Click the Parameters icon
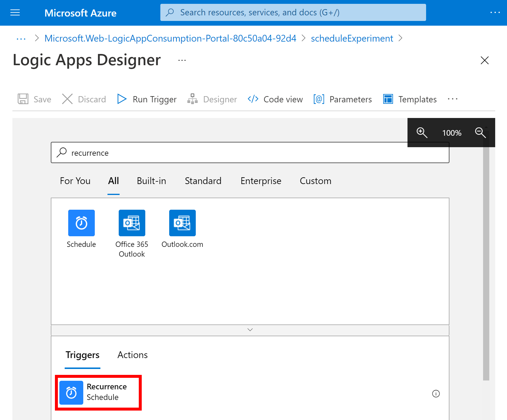The width and height of the screenshot is (507, 420). pyautogui.click(x=318, y=99)
